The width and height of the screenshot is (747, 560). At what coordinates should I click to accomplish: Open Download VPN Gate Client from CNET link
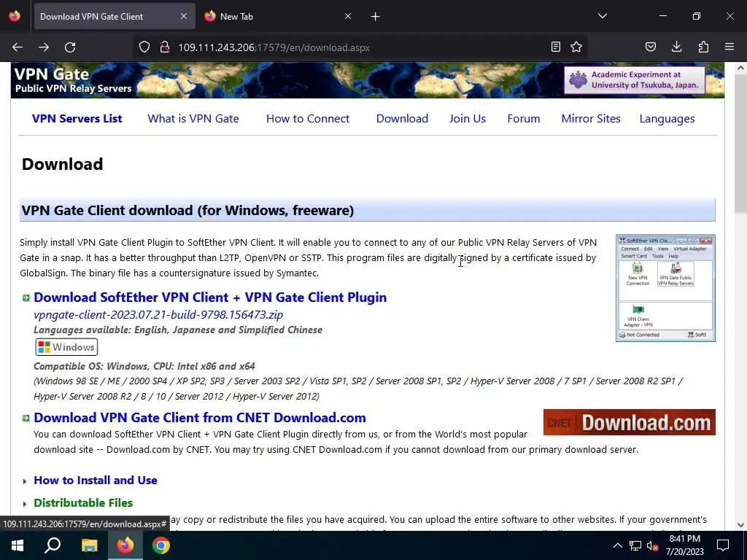click(200, 418)
